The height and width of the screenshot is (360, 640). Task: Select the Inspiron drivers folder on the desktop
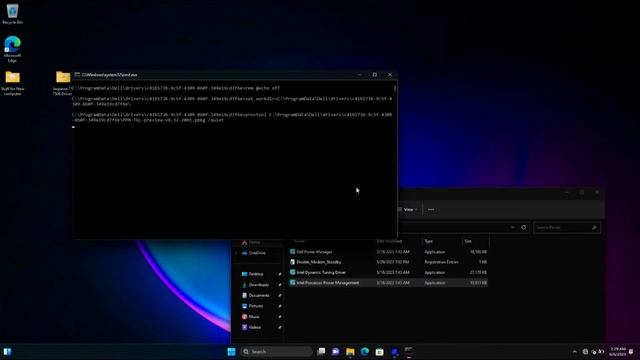tap(62, 84)
